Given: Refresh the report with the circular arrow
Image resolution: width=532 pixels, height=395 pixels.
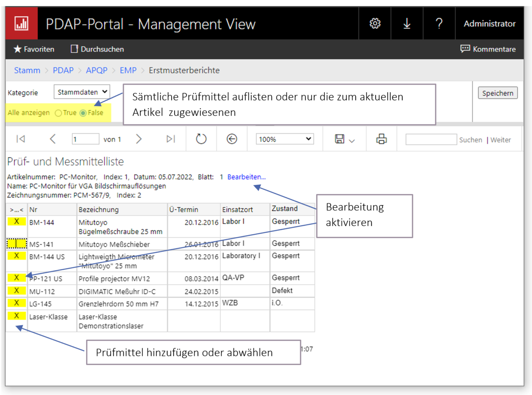Looking at the screenshot, I should [x=201, y=140].
